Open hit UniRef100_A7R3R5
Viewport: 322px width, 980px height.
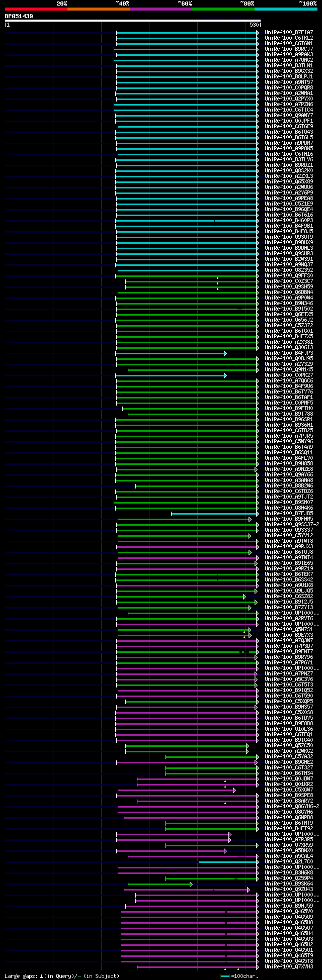pyautogui.click(x=289, y=839)
